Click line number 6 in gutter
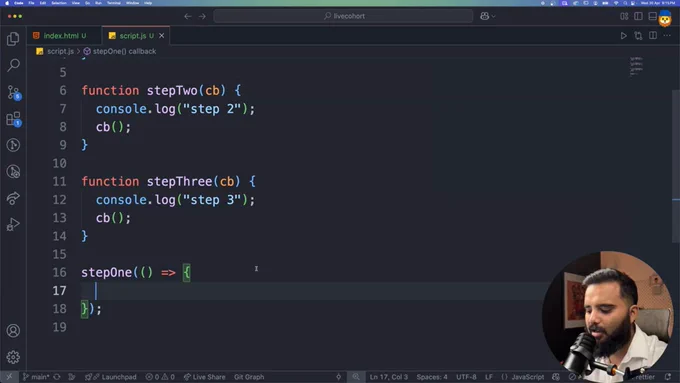The height and width of the screenshot is (383, 680). pos(63,90)
